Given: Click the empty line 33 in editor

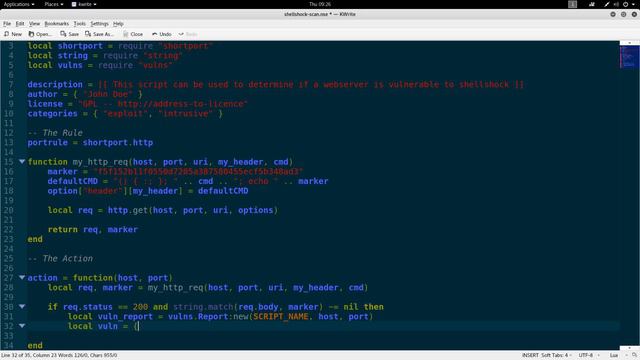Looking at the screenshot, I should (323, 336).
